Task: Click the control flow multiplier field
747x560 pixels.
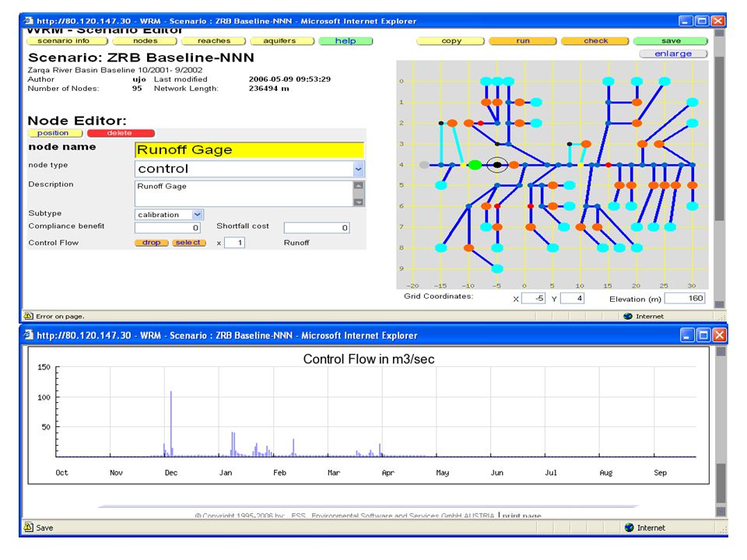Action: (234, 243)
